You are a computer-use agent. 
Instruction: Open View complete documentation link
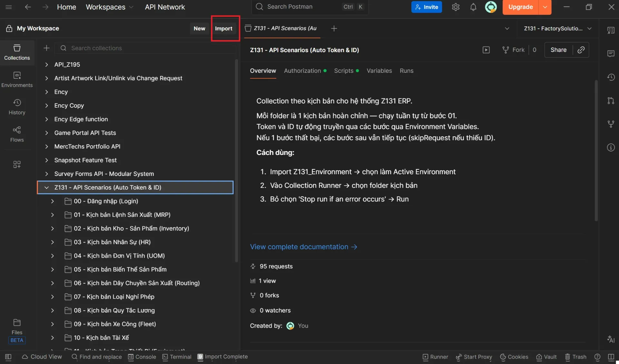(x=304, y=247)
